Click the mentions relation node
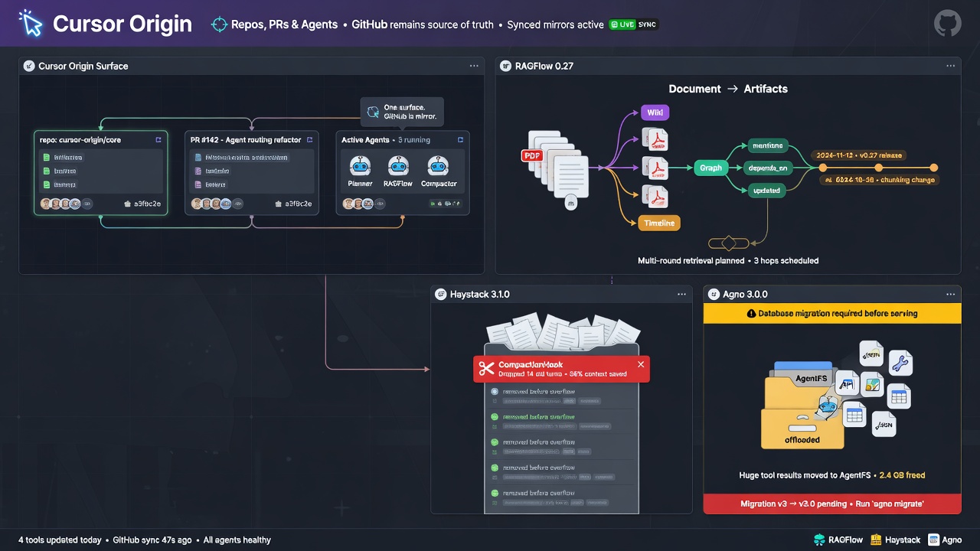 click(766, 145)
